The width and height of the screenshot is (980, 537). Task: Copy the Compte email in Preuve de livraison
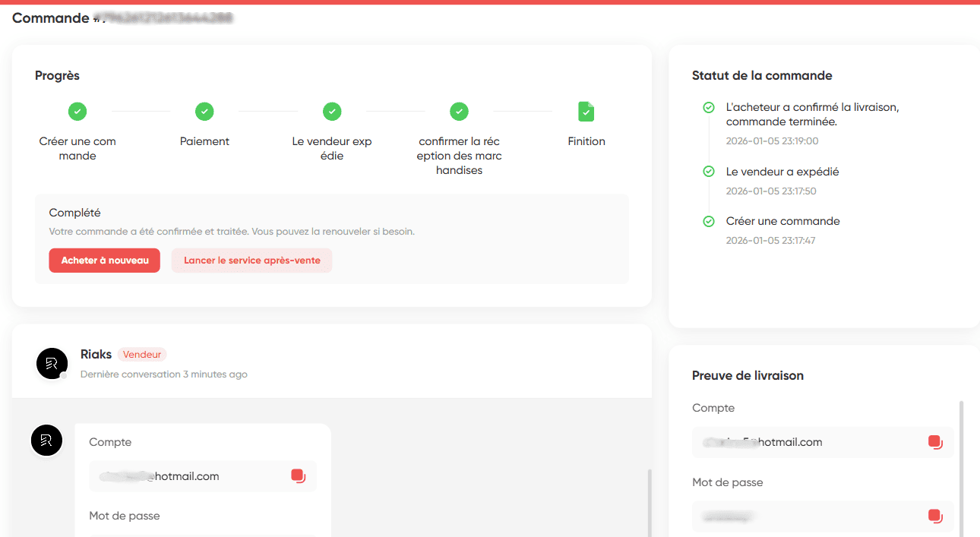point(935,442)
